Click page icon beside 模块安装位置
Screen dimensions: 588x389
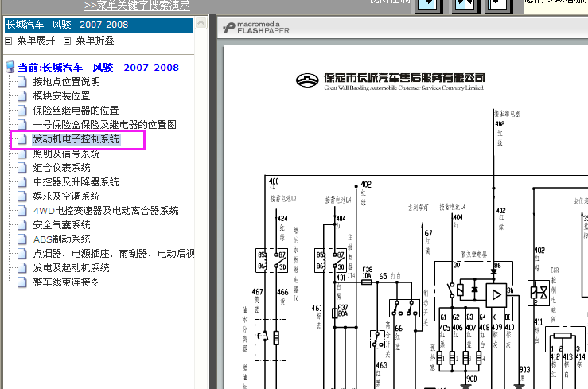22,96
